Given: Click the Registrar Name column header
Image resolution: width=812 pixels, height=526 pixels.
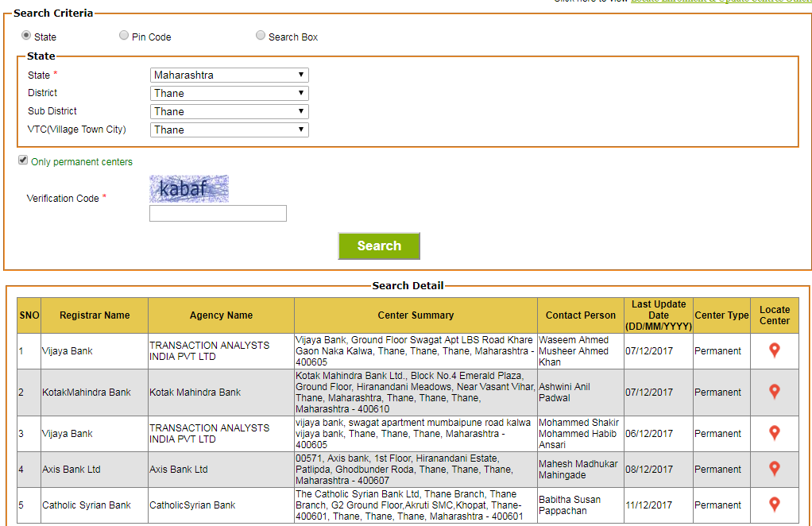Looking at the screenshot, I should click(x=93, y=315).
